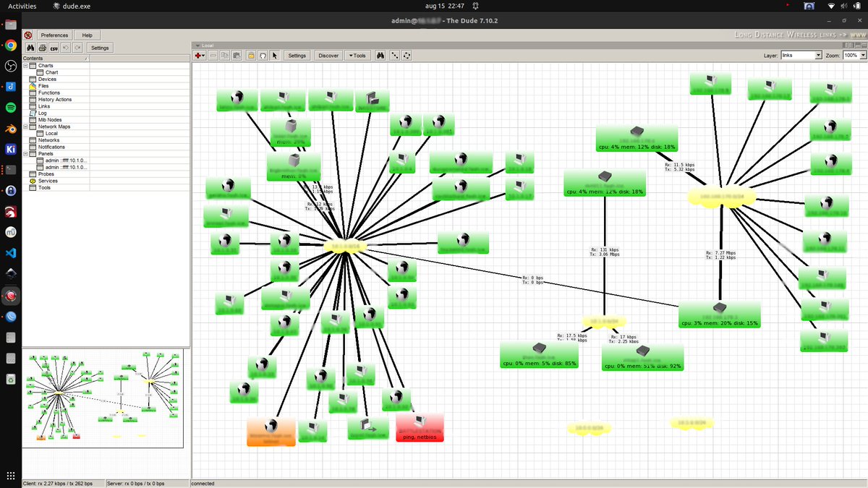The width and height of the screenshot is (868, 488).
Task: Click the Contents column header sort arrow
Action: 86,59
